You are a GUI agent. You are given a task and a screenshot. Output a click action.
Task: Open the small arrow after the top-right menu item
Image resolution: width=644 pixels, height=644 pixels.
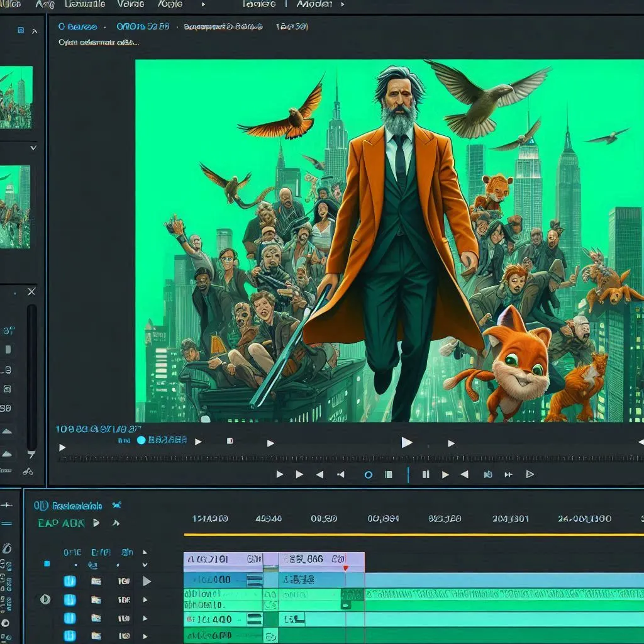[x=343, y=5]
